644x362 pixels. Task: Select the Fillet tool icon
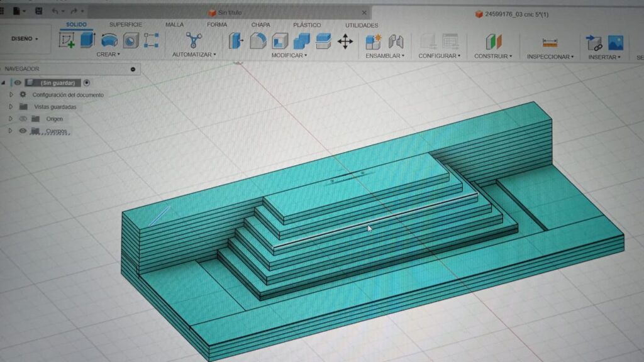tap(258, 41)
